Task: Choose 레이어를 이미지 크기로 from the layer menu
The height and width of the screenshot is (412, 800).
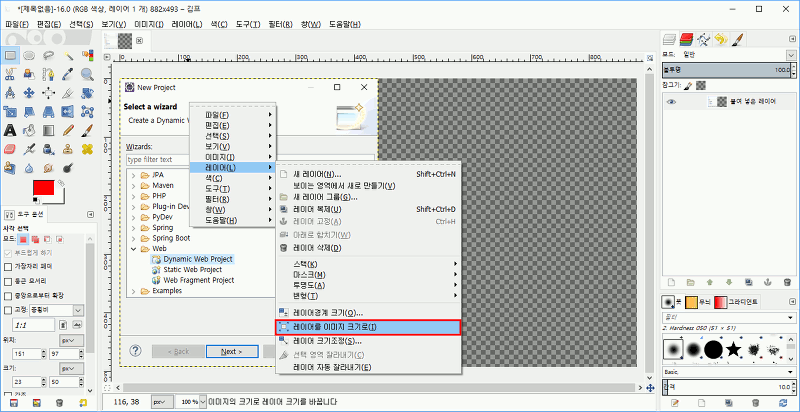Action: [367, 327]
